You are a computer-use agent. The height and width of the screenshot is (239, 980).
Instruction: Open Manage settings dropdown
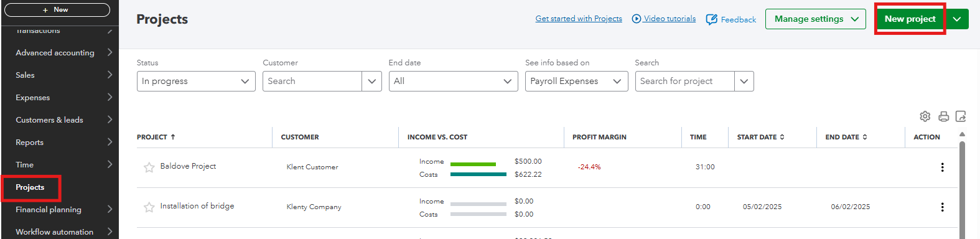tap(815, 19)
